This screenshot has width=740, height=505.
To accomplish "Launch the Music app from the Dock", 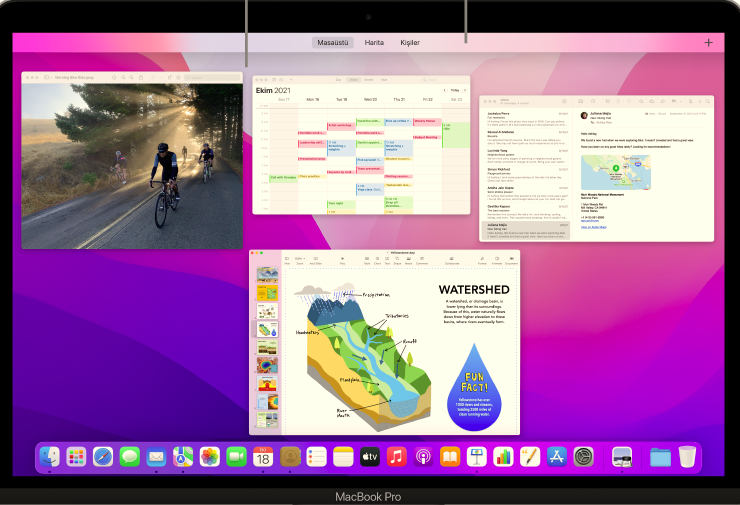I will pyautogui.click(x=396, y=457).
